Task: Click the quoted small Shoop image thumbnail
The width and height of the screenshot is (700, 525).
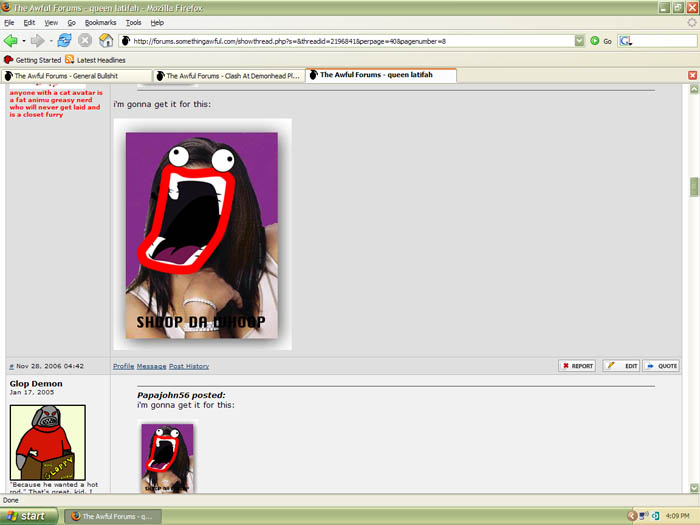Action: point(167,458)
